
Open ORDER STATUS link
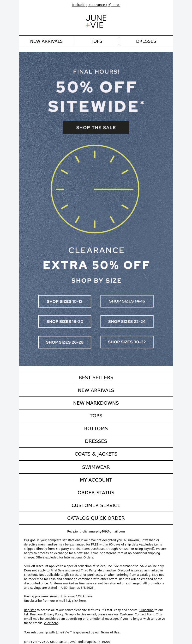(x=96, y=493)
